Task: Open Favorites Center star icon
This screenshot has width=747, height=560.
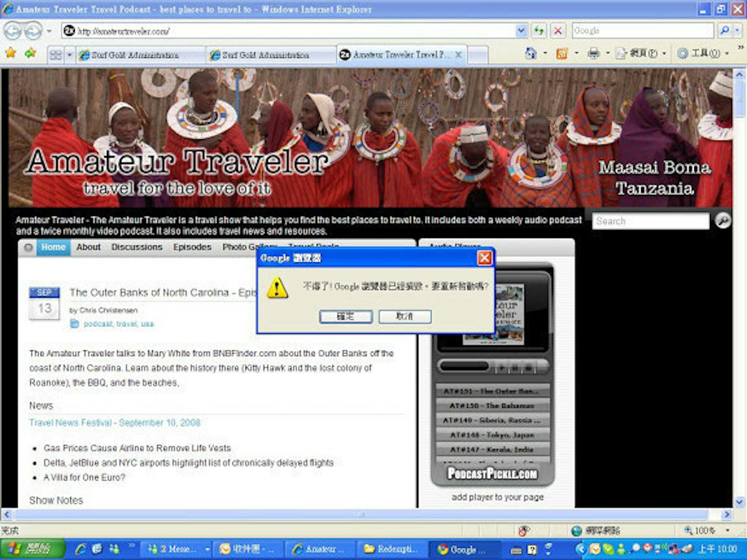Action: click(11, 53)
